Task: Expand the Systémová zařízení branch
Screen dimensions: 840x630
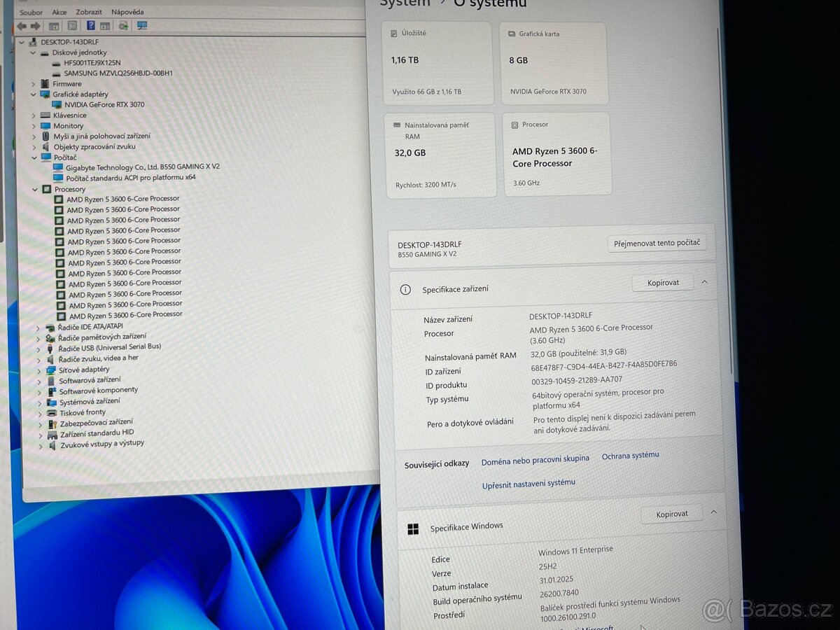Action: pos(40,402)
